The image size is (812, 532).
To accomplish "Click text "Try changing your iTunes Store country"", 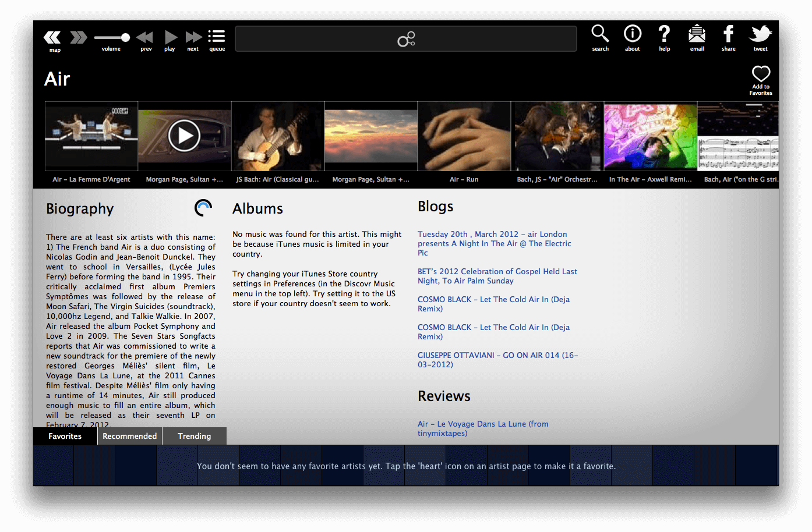I will (305, 274).
